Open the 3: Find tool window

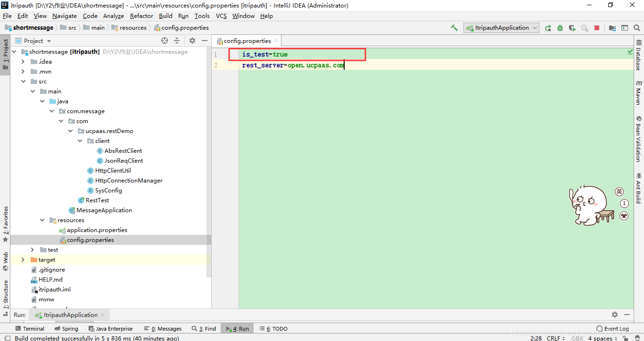[204, 329]
